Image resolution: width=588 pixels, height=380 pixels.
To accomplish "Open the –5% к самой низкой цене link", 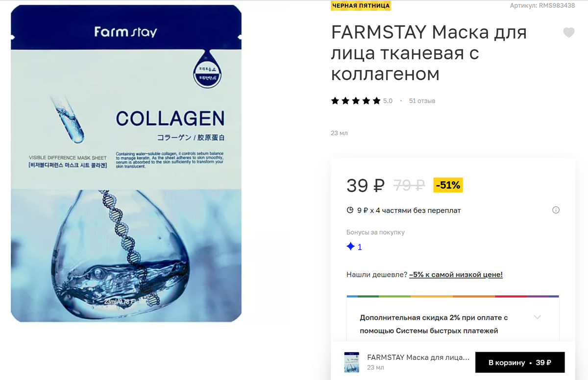I will [456, 275].
